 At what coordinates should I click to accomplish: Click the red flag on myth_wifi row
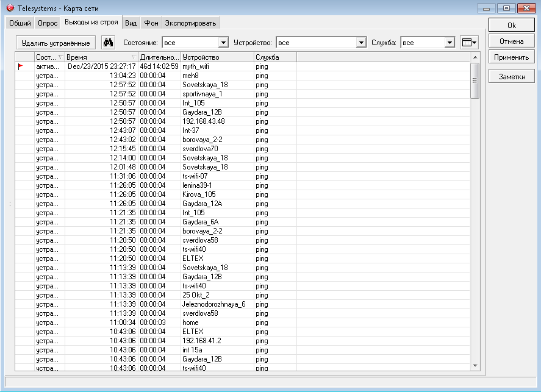coord(20,66)
